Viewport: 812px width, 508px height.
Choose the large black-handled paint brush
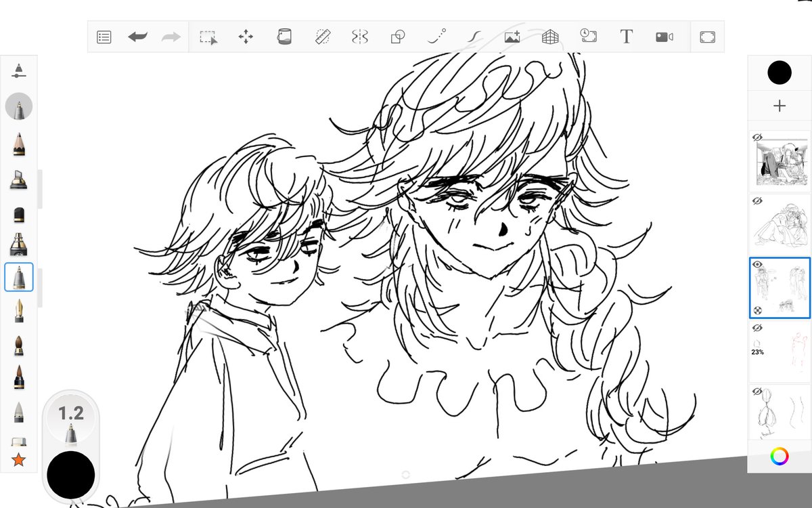(x=19, y=378)
